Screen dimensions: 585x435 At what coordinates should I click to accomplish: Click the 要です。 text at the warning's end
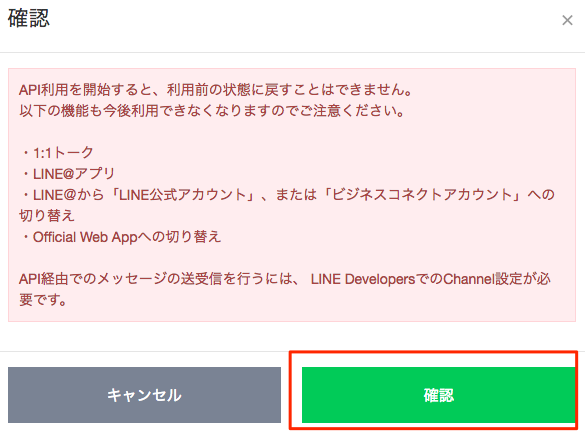pyautogui.click(x=43, y=300)
